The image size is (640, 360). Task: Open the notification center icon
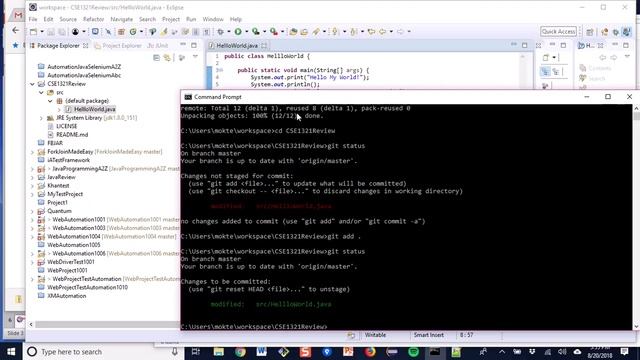point(624,351)
